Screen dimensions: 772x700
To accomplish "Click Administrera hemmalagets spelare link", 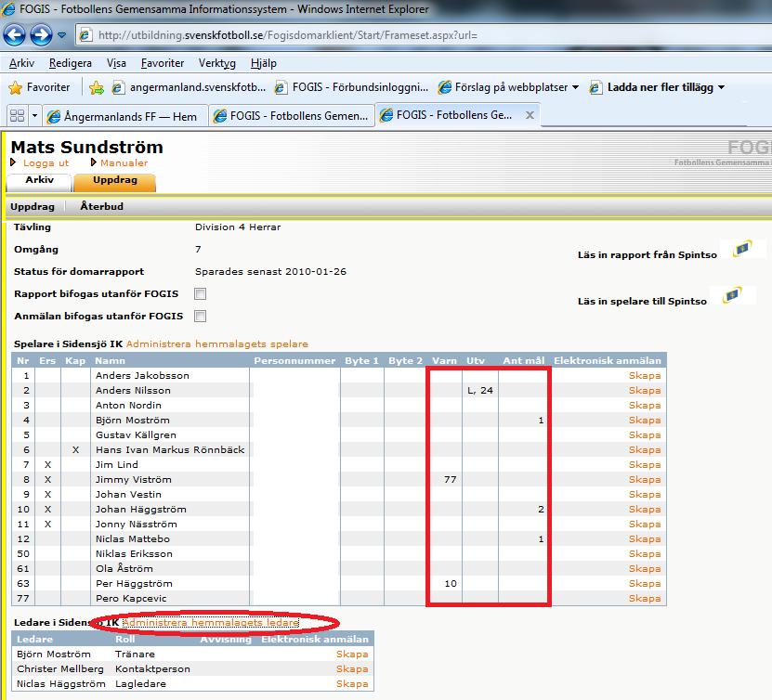I will pyautogui.click(x=217, y=344).
